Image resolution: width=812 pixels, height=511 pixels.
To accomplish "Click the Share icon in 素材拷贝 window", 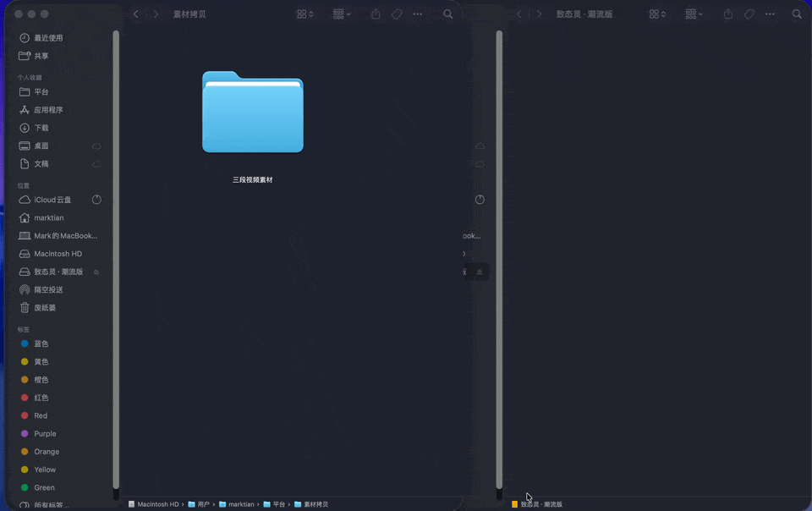I will [x=376, y=14].
